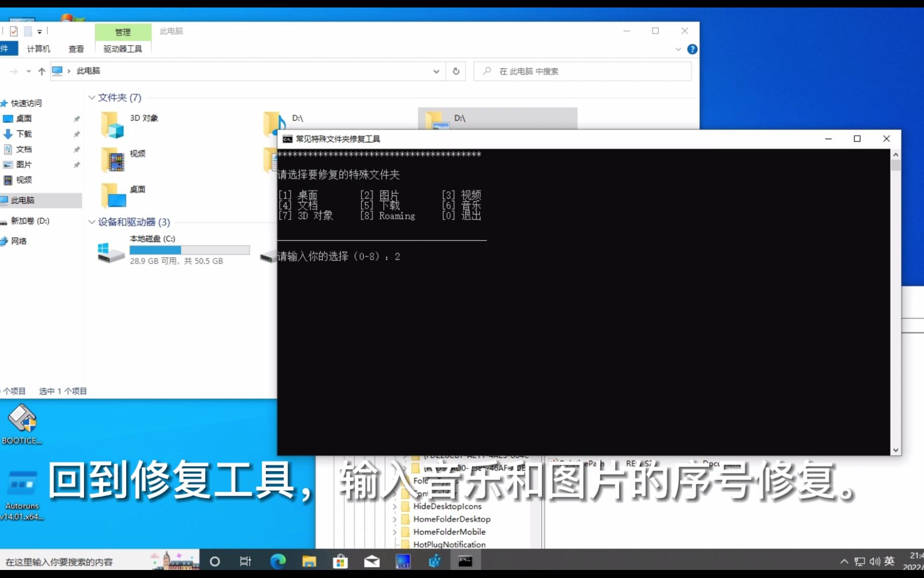Select 图片 in the navigation pane
The image size is (924, 578).
(24, 165)
